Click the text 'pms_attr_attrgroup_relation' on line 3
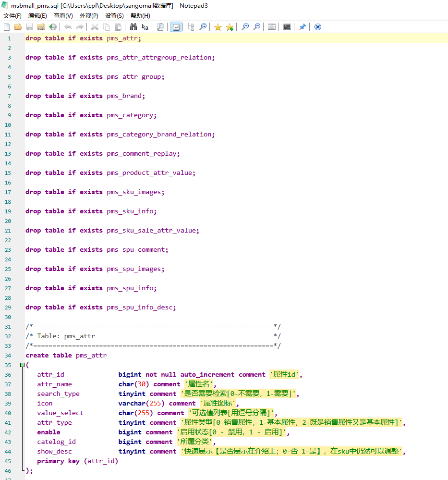The height and width of the screenshot is (480, 448). point(158,58)
